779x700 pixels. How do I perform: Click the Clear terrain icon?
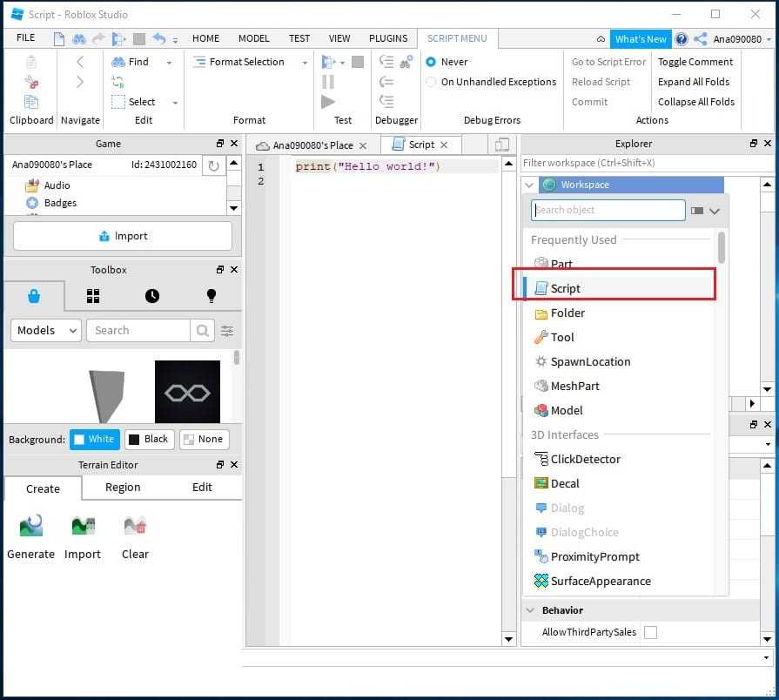(135, 526)
